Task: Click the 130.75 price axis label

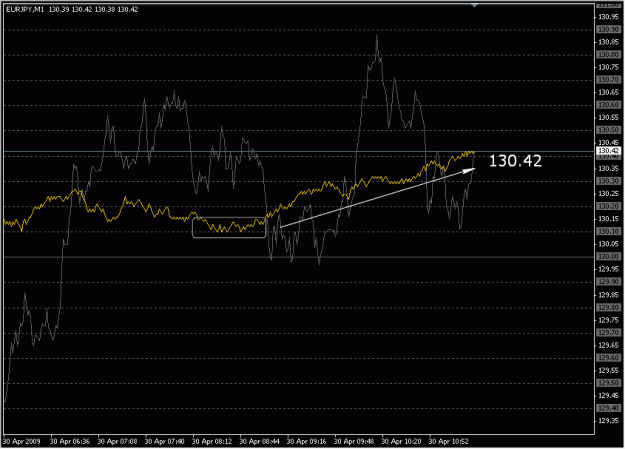Action: (608, 67)
